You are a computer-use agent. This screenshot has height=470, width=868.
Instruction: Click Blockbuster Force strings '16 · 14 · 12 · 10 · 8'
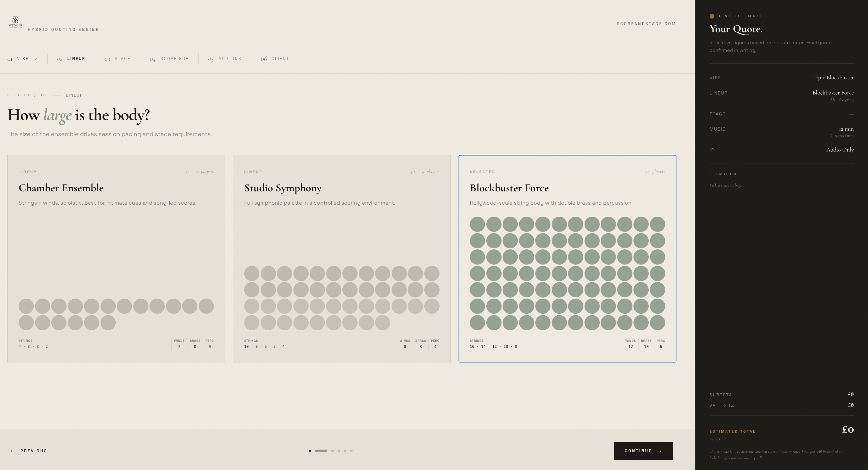click(x=493, y=347)
